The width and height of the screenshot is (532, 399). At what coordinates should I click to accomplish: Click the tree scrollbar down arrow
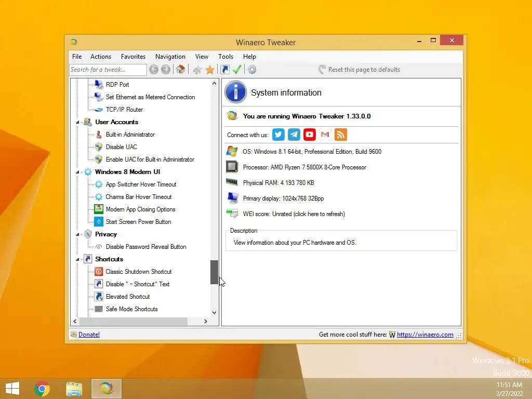(214, 312)
